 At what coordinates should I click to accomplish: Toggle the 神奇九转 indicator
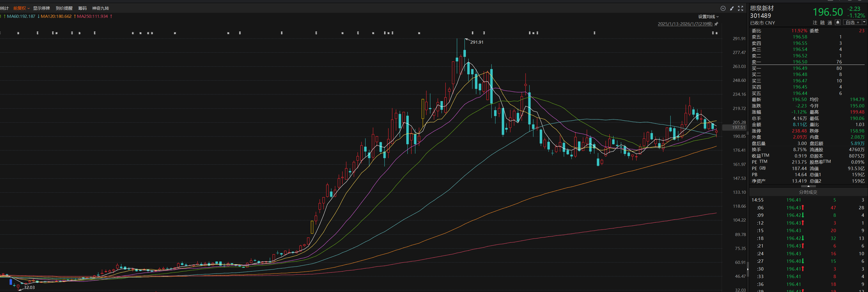100,8
